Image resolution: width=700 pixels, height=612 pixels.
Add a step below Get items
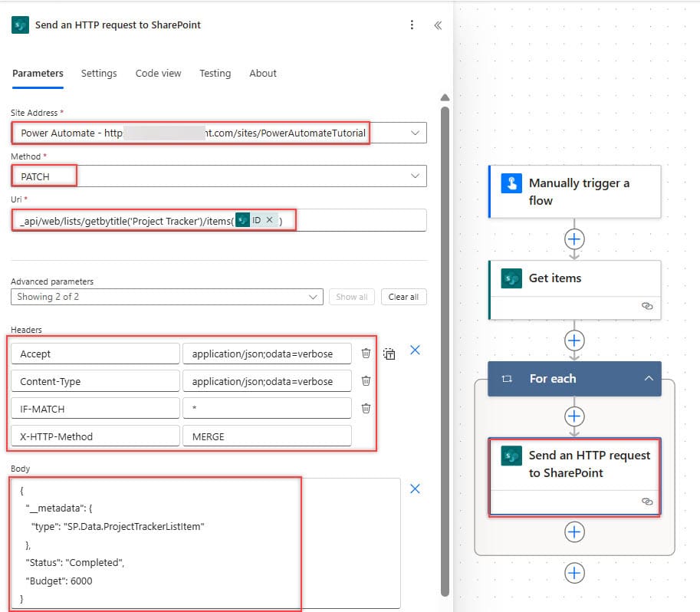pyautogui.click(x=574, y=341)
